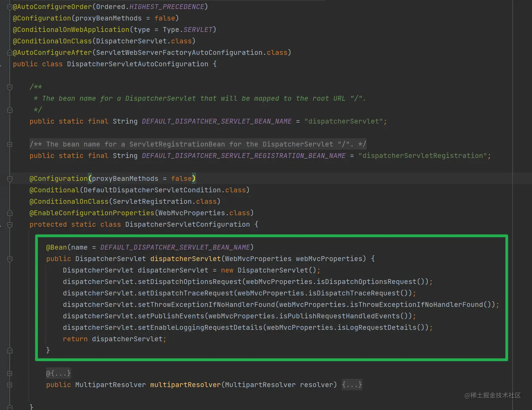Click new DispatcherServlet() constructor call
This screenshot has height=410, width=532.
pyautogui.click(x=269, y=270)
